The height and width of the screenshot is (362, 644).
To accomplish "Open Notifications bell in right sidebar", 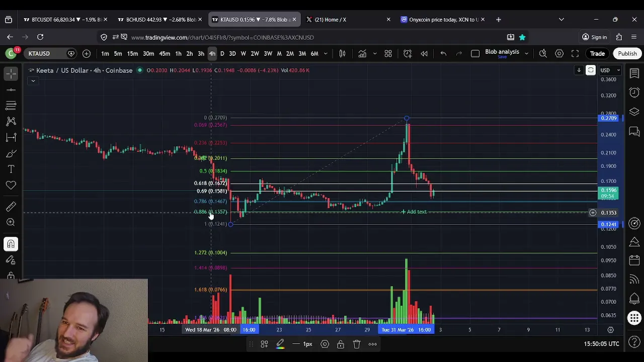I will (x=634, y=299).
